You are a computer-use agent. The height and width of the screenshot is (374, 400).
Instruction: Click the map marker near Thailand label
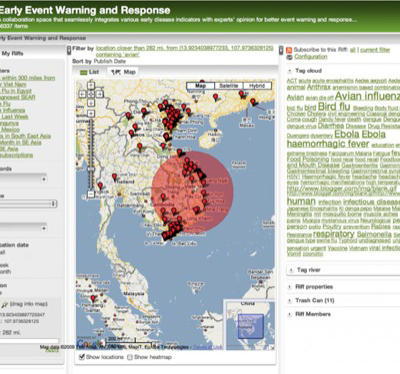pyautogui.click(x=114, y=176)
